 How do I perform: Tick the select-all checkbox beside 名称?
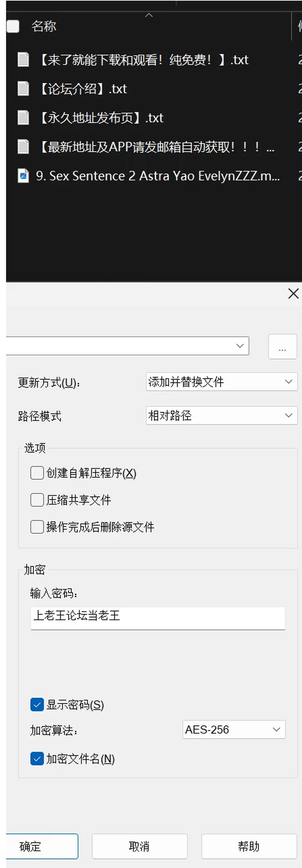tap(13, 26)
